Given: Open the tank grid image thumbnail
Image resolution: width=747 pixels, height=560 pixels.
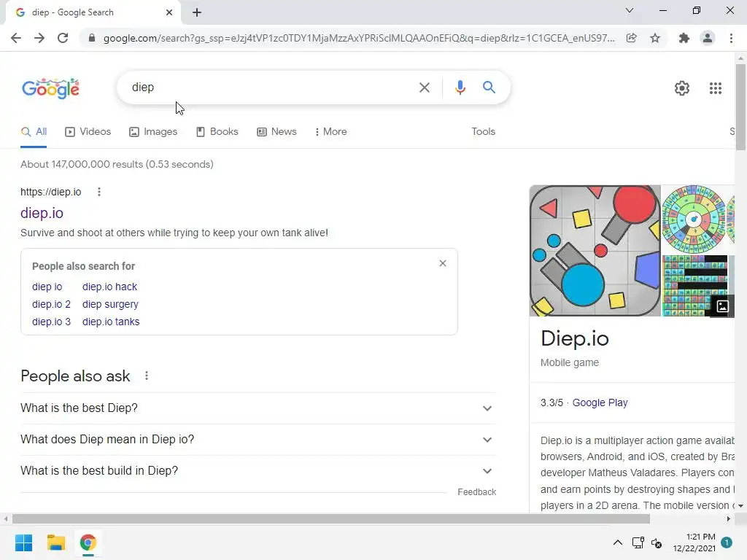Looking at the screenshot, I should coord(694,286).
